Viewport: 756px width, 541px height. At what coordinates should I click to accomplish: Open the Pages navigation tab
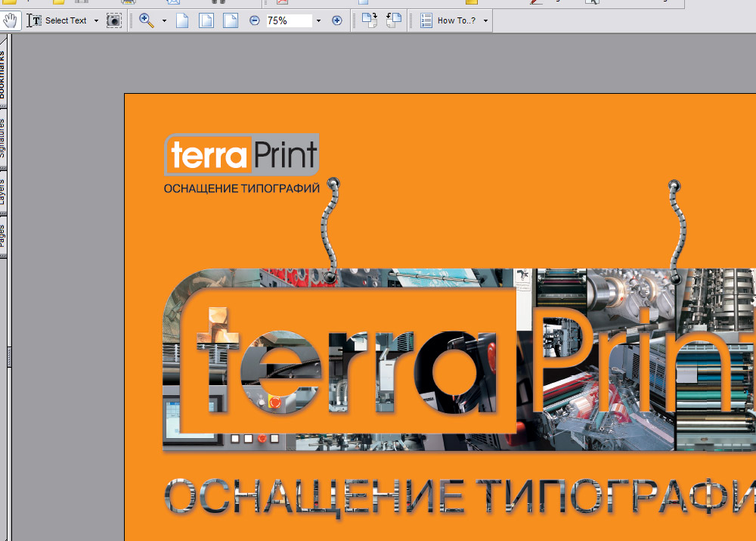coord(3,236)
